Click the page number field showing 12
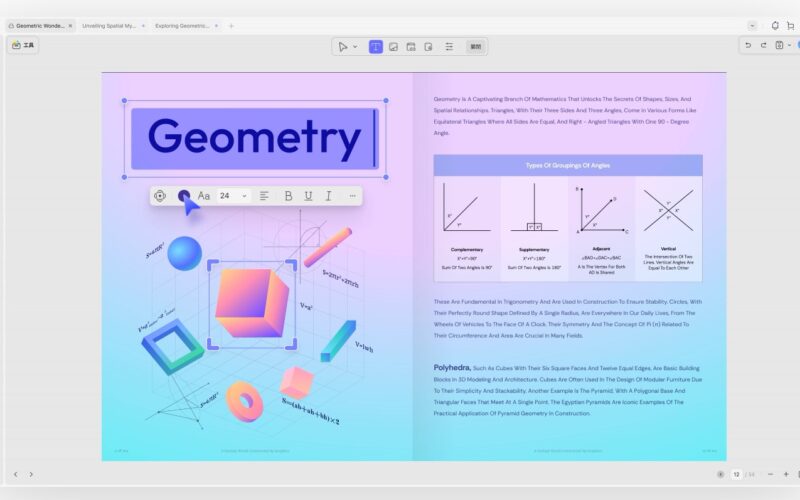Image resolution: width=800 pixels, height=500 pixels. 737,474
